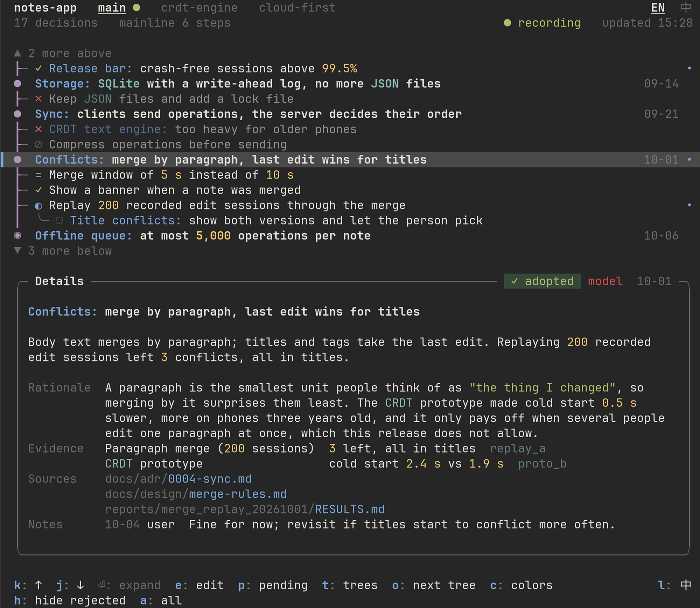Viewport: 700px width, 608px height.
Task: Click the replay_a evidence reference
Action: pos(518,449)
